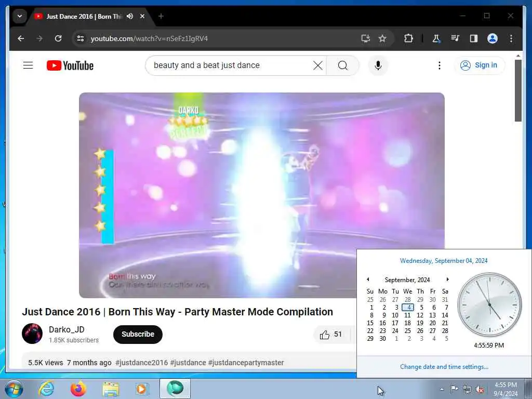The image size is (532, 399).
Task: Click the video player to pause
Action: 262,195
